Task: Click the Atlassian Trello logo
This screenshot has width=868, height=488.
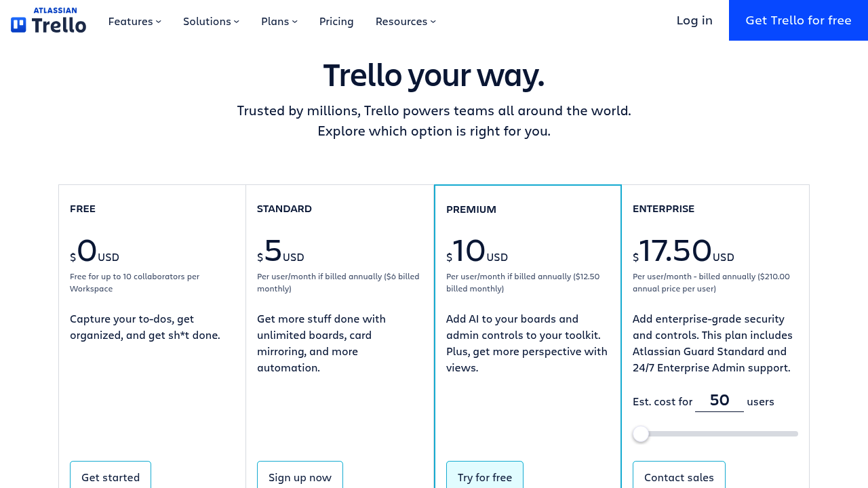Action: coord(49,20)
